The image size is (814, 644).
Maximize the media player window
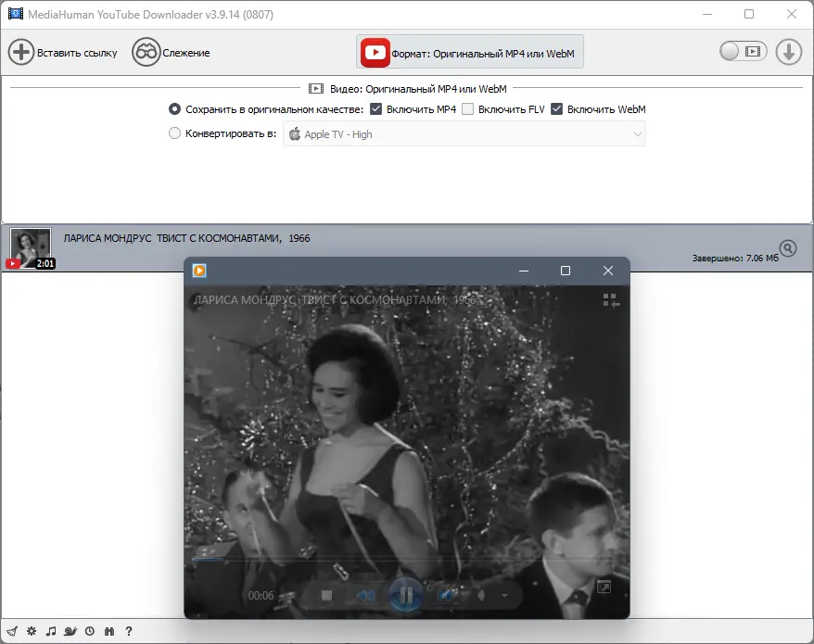(566, 271)
